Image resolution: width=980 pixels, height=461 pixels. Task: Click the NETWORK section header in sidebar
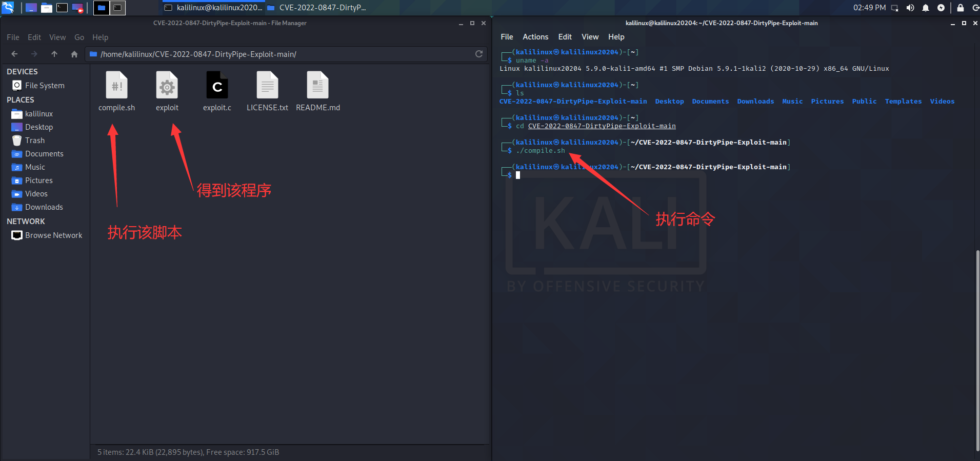pos(26,222)
